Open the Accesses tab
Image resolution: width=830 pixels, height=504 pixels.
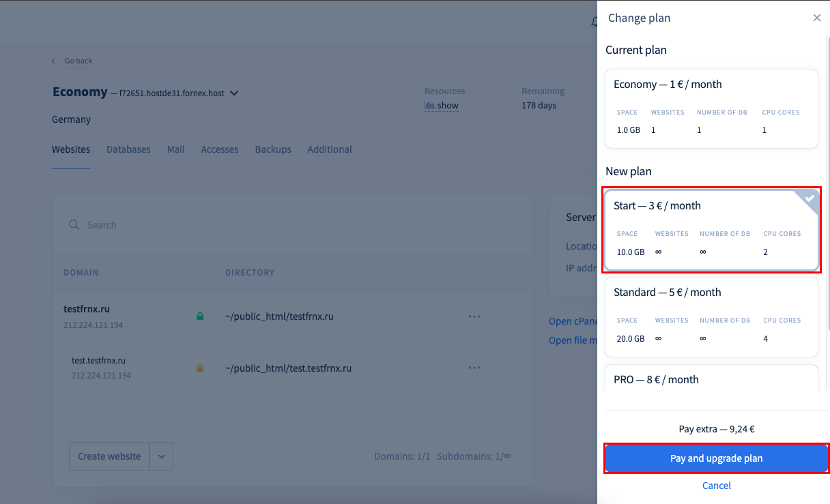(220, 149)
